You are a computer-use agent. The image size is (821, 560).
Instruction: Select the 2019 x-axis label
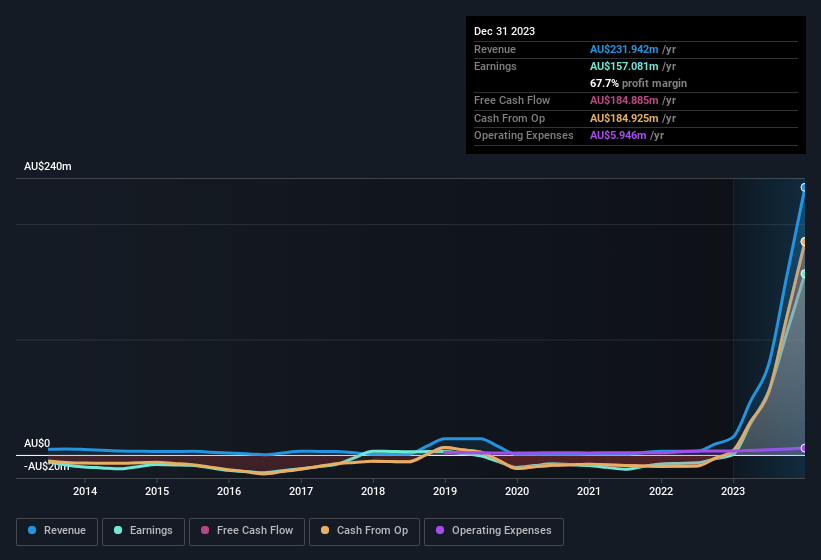pos(445,491)
